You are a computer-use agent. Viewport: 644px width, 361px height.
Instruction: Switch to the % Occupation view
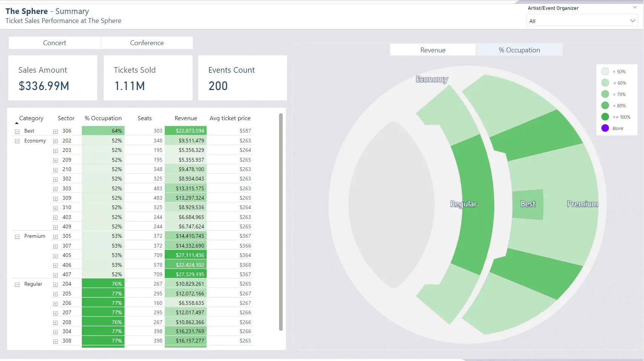click(519, 50)
